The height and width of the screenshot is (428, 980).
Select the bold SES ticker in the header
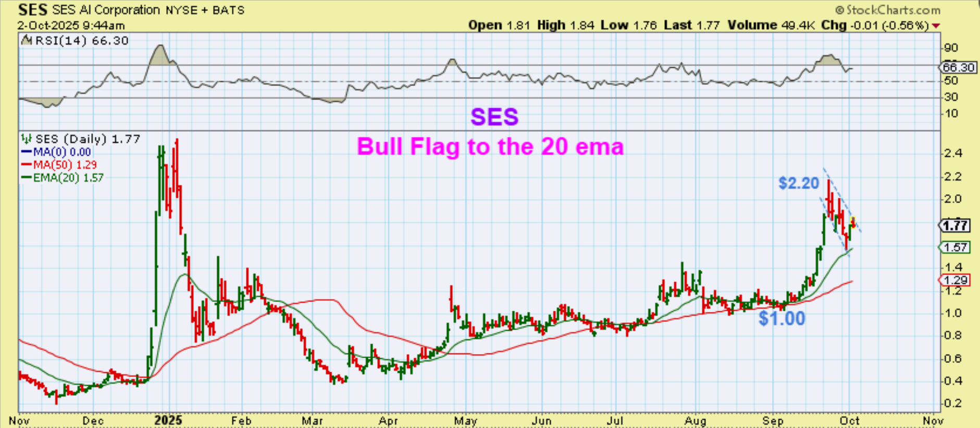32,9
